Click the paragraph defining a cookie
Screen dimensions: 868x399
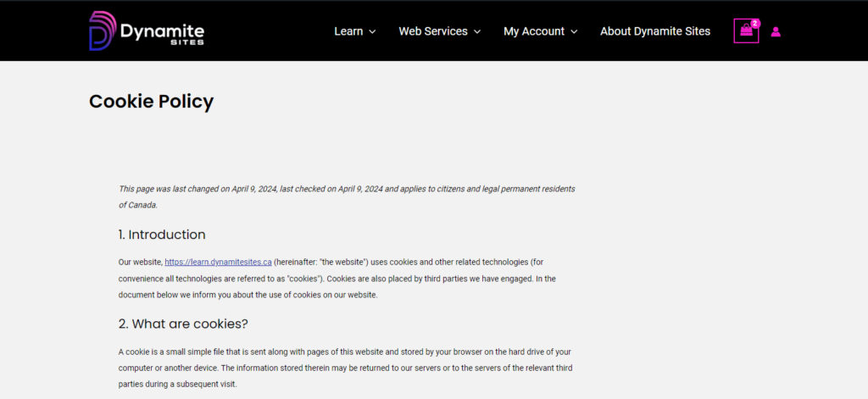point(339,368)
